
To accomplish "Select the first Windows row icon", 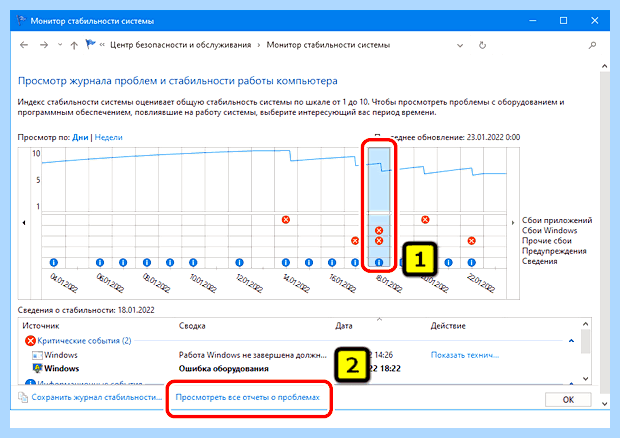I will [x=37, y=355].
